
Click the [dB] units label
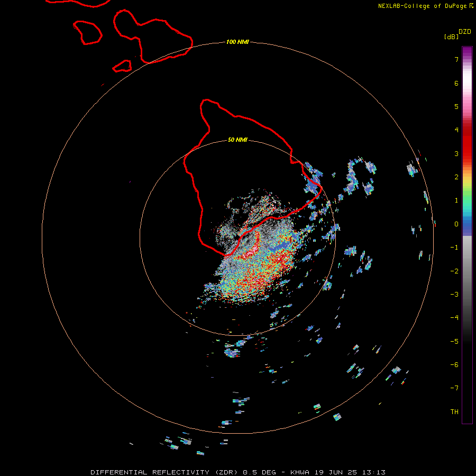click(452, 37)
